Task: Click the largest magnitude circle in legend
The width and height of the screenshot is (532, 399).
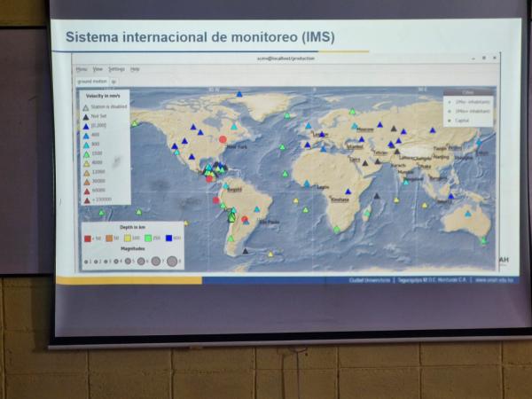Action: [171, 262]
